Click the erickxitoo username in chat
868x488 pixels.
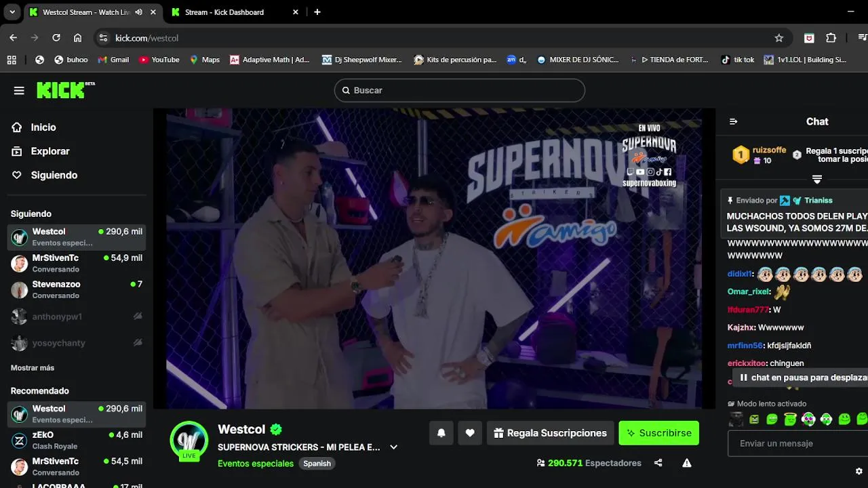747,363
